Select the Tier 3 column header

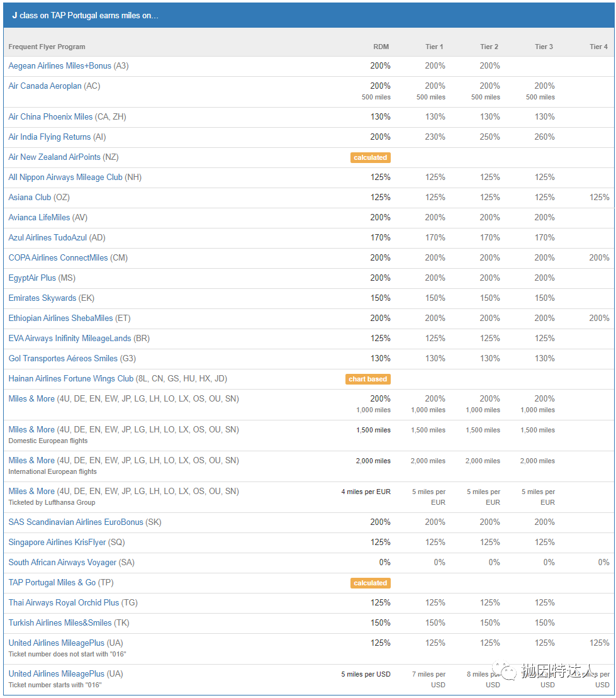[544, 47]
